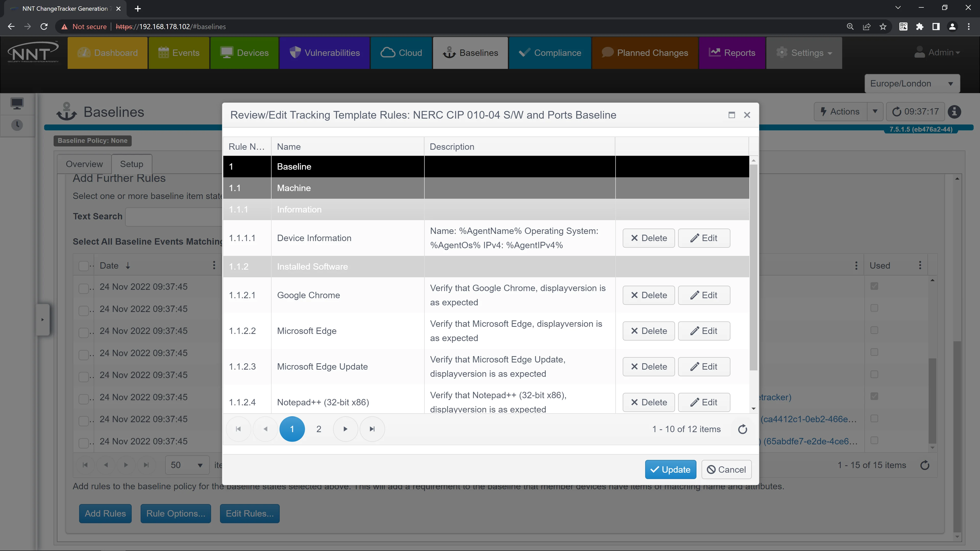Sort by Date column header
Viewport: 980px width, 551px height.
click(109, 265)
